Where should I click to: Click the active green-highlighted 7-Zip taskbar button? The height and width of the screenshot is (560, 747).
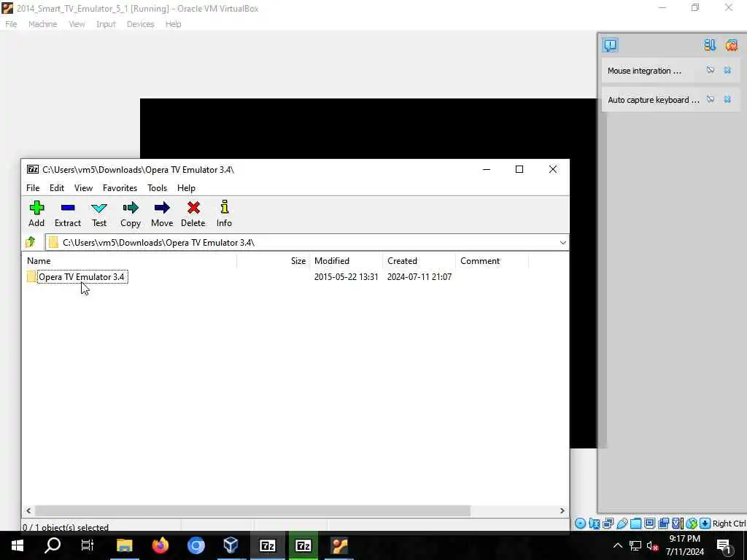click(303, 545)
